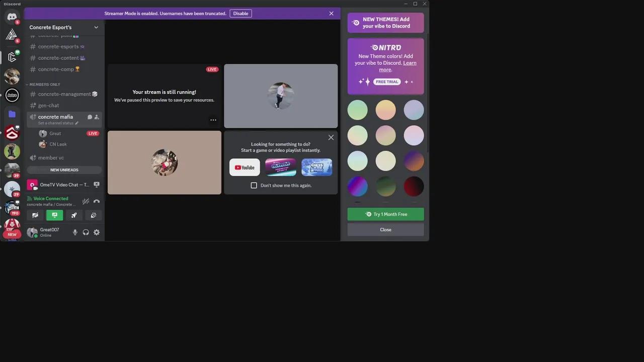The width and height of the screenshot is (644, 362).
Task: Close the activity suggestion card
Action: (x=331, y=137)
